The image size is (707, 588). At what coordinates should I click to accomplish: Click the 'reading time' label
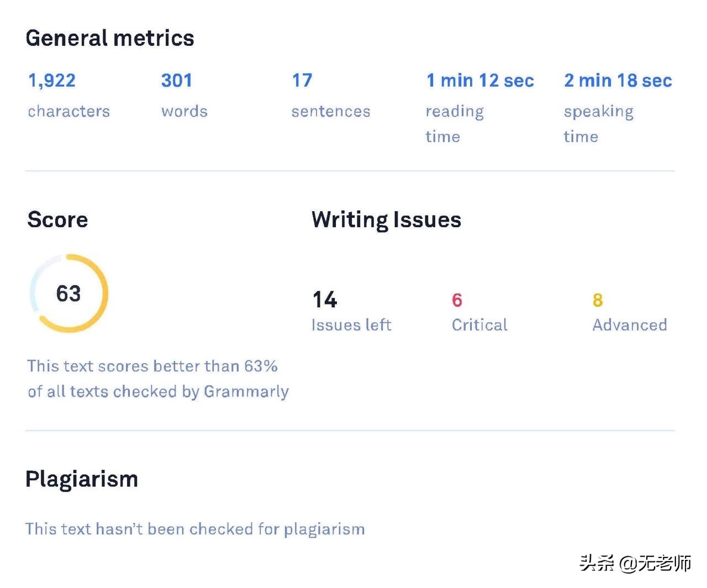click(x=454, y=124)
